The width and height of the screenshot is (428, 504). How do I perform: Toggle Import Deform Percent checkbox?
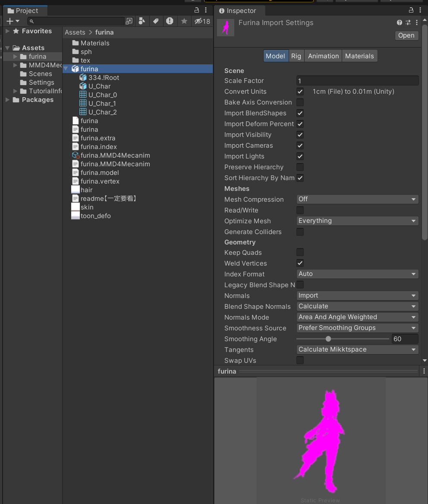point(300,124)
